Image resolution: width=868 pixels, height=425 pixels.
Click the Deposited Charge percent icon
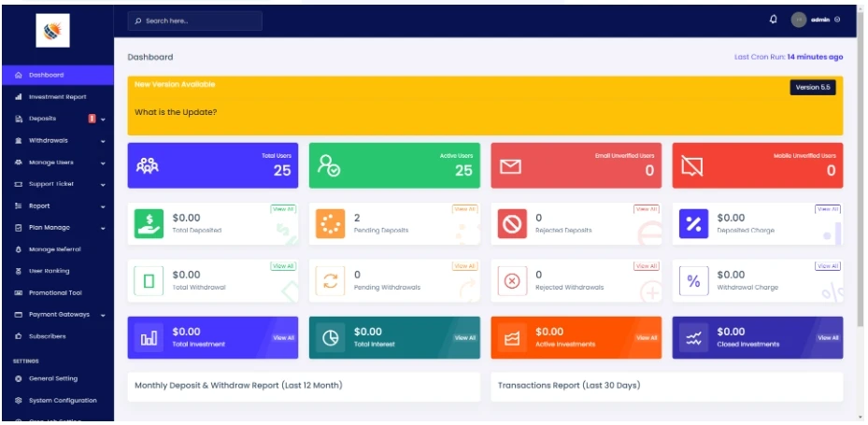click(693, 224)
